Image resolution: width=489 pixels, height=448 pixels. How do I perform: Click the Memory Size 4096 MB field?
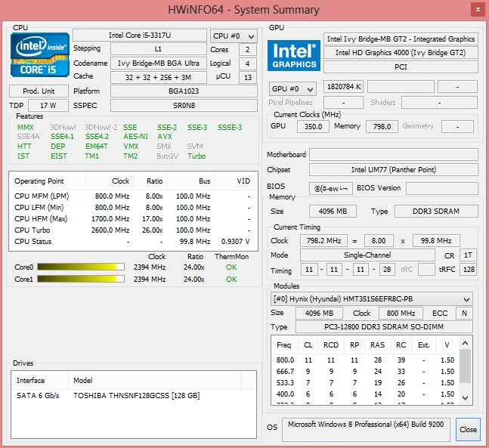tap(333, 211)
